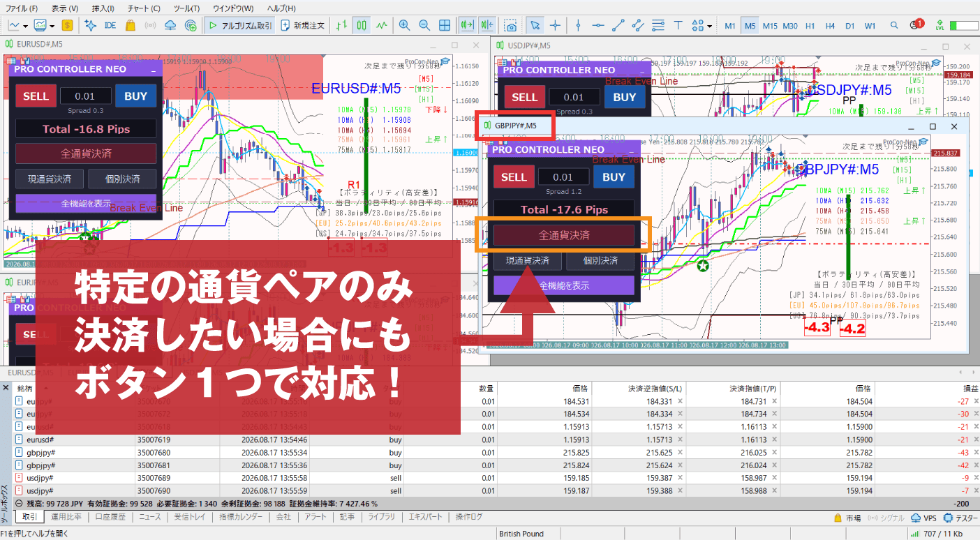Screen dimensions: 980x540
Task: Select the equidistant channel tool
Action: 637,26
